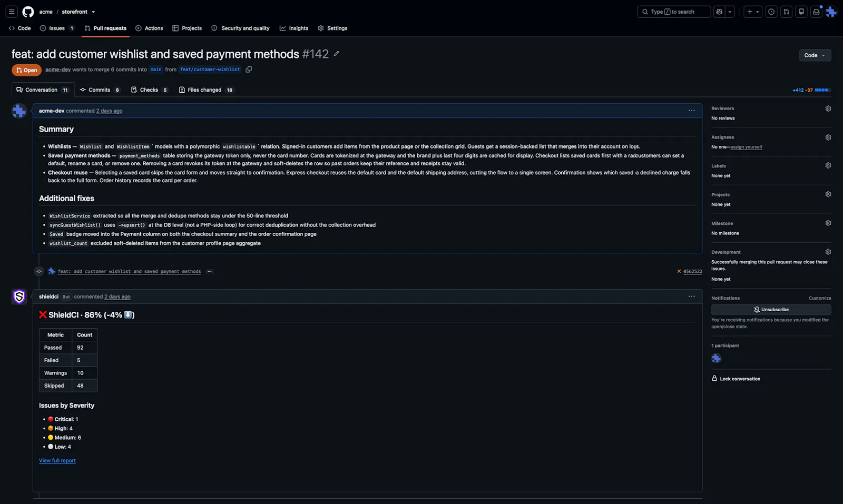Click the diffstat bar next to +412 -37
The image size is (843, 504).
click(x=823, y=90)
